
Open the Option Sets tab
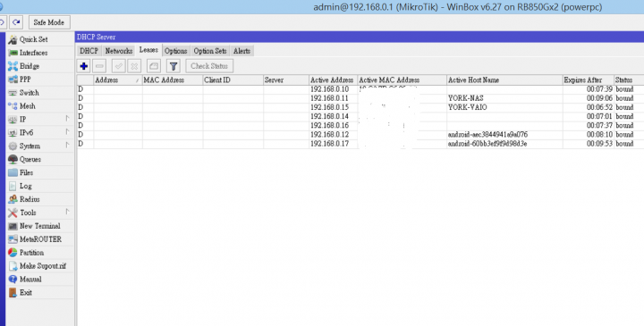coord(210,51)
